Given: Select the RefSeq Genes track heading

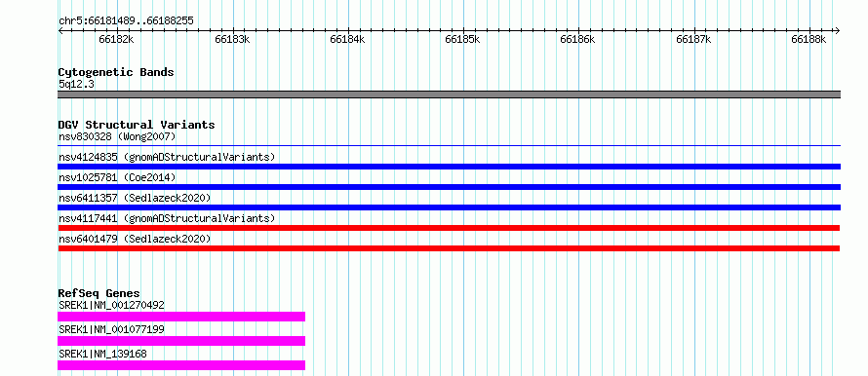Looking at the screenshot, I should 99,293.
